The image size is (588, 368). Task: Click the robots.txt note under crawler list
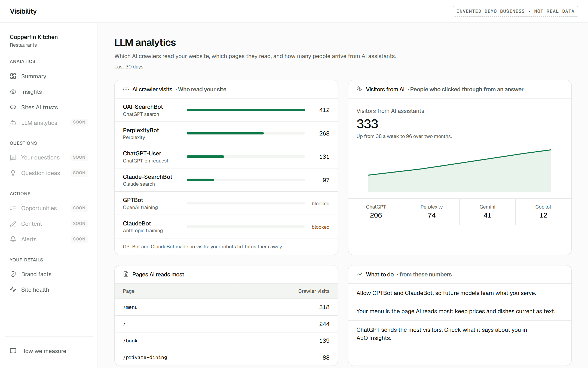point(203,247)
